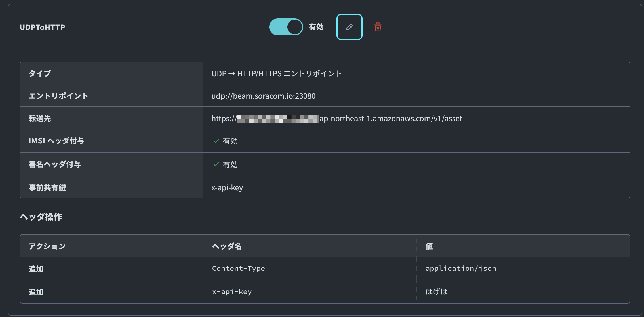Click the ほげほ value cell

(436, 292)
